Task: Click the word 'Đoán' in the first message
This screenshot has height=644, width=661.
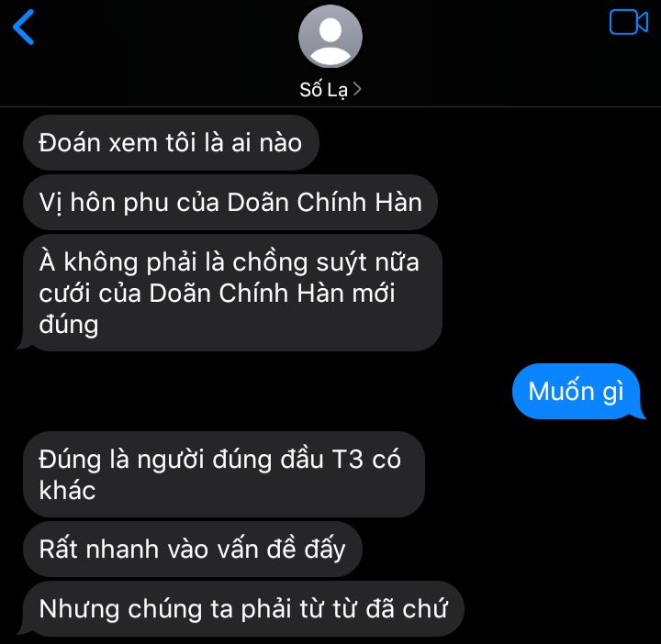Action: [x=69, y=142]
